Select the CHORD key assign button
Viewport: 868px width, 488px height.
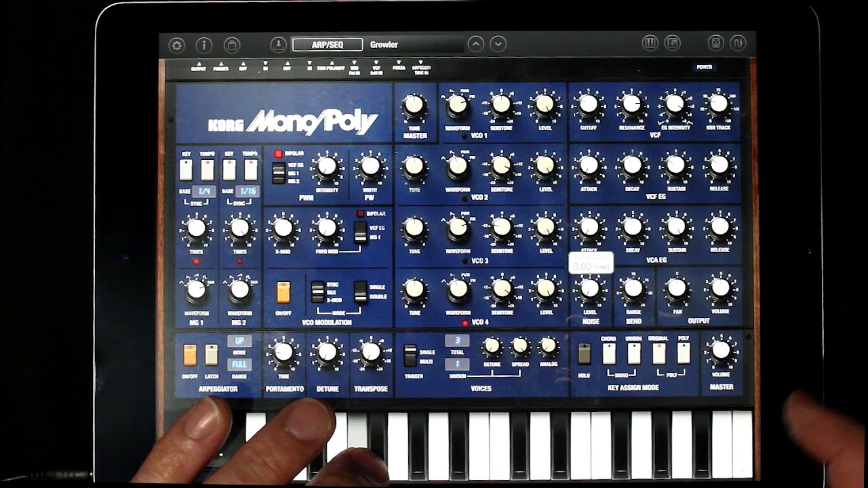(609, 353)
